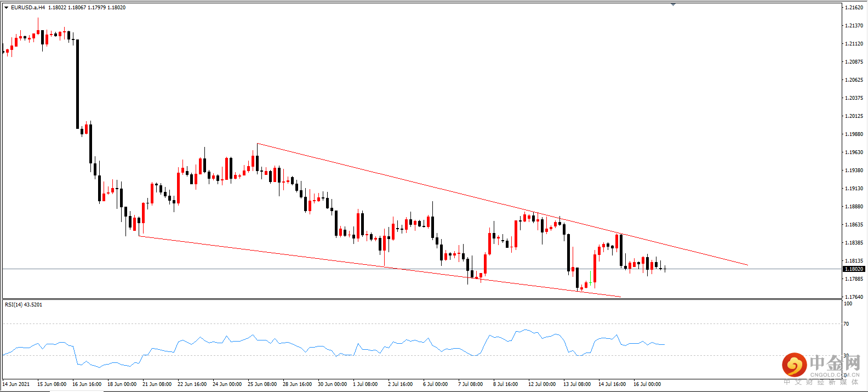868x392 pixels.
Task: Click the 2 Jul 16:00 time label
Action: (401, 384)
